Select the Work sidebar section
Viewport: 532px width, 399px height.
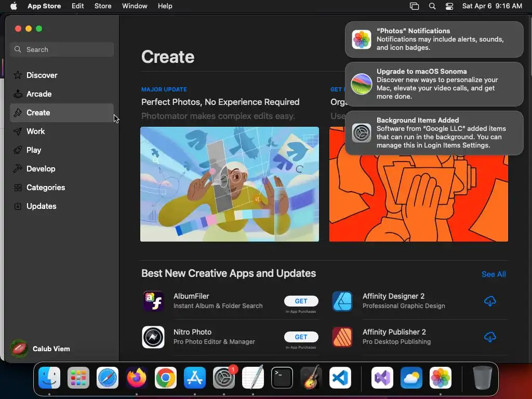click(x=62, y=131)
